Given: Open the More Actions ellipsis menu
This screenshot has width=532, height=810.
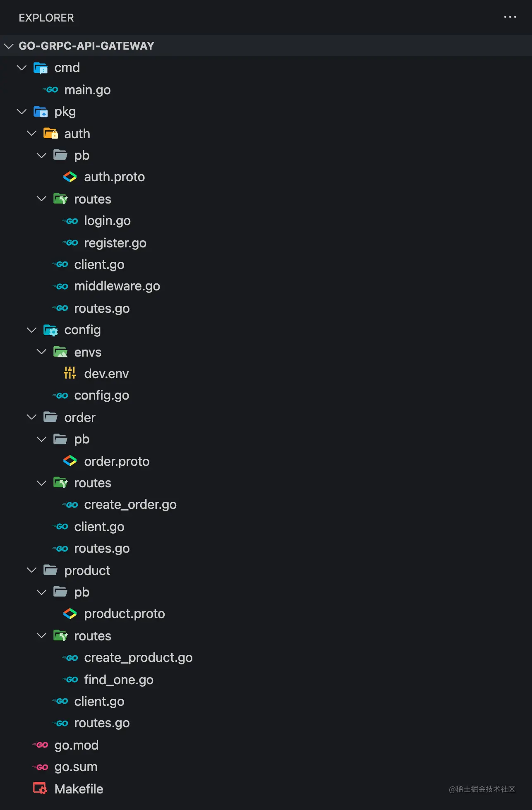Looking at the screenshot, I should tap(510, 17).
